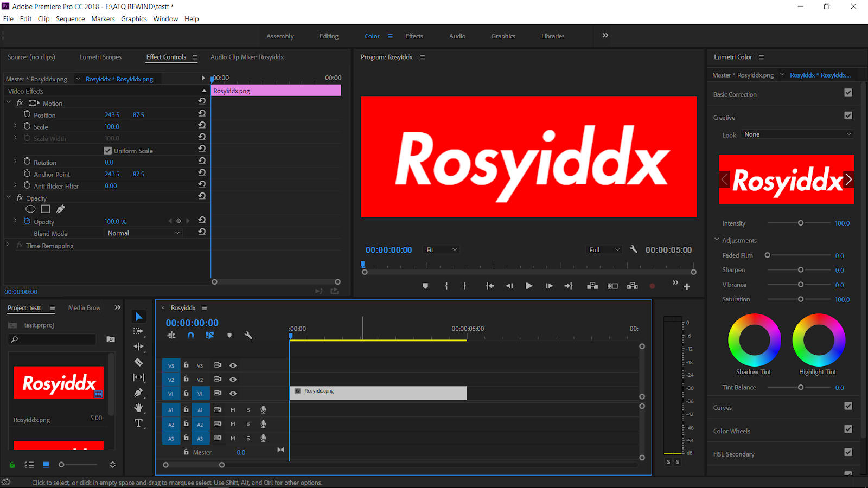Select the Selection tool arrow
The image size is (868, 488).
[139, 317]
